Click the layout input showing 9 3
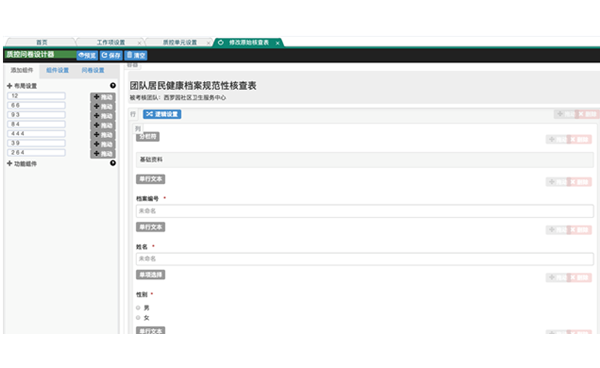600x368 pixels. coord(36,115)
